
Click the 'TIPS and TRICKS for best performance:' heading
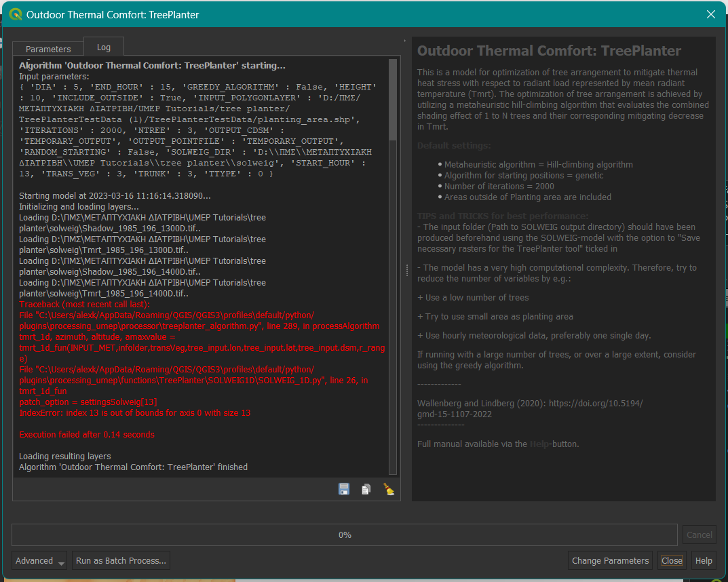point(502,216)
